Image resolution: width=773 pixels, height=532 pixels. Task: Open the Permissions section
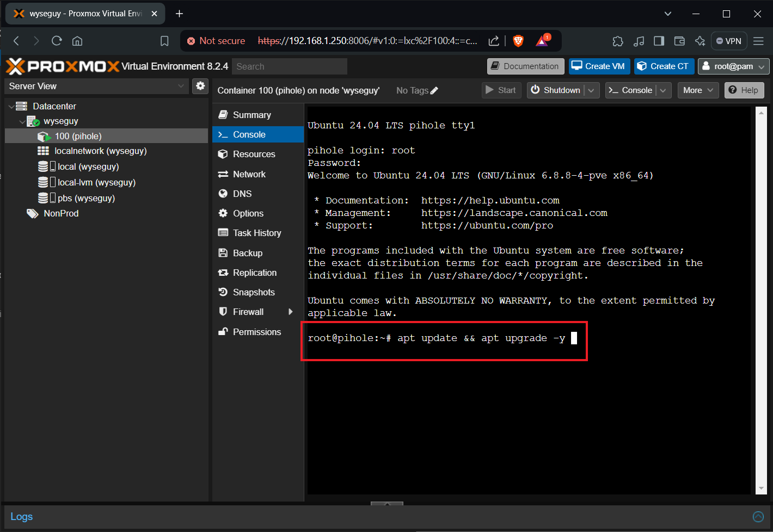[258, 332]
